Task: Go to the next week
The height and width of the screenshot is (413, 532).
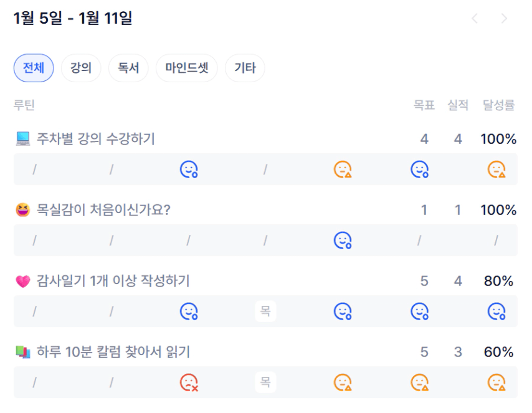Action: point(505,19)
